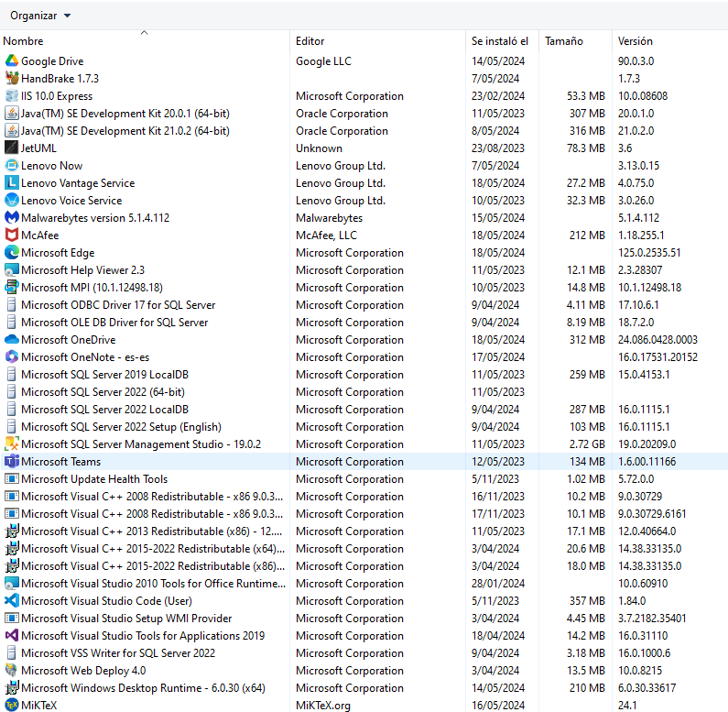Select Visual C++ 2015-2022 Redistributable (x64) name
728x712 pixels.
point(153,548)
